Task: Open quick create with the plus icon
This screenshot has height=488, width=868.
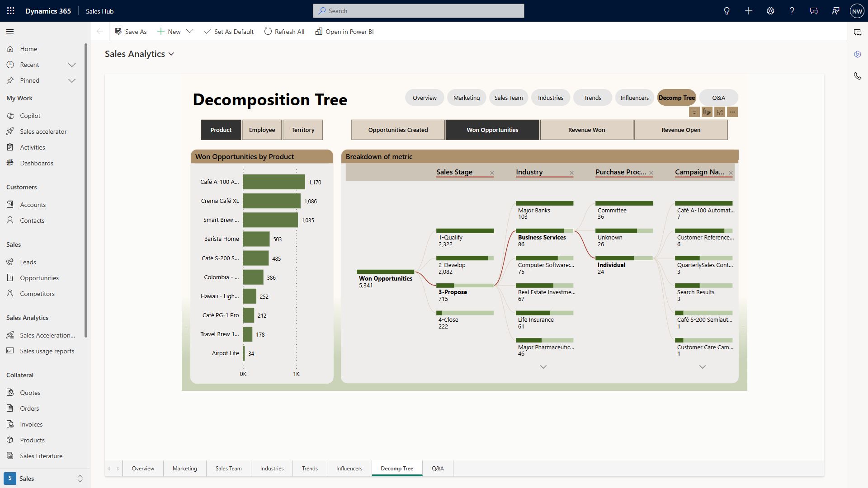Action: pos(748,11)
